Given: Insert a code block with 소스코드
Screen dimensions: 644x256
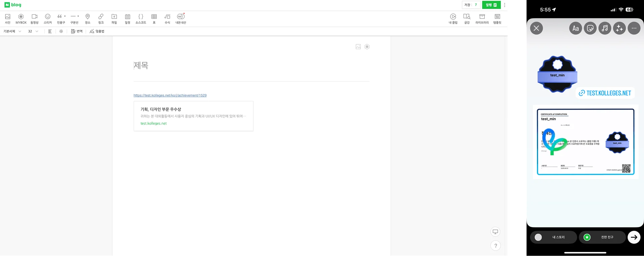Looking at the screenshot, I should pyautogui.click(x=141, y=19).
